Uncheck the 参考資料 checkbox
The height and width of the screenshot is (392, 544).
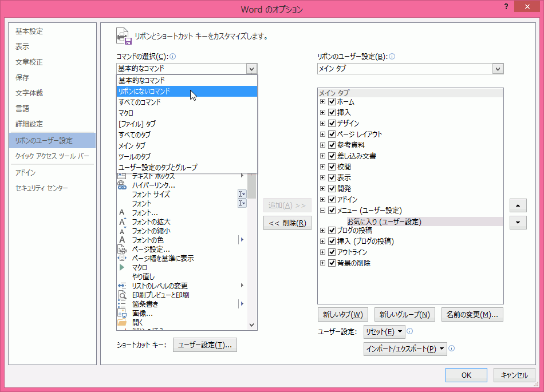tap(332, 145)
